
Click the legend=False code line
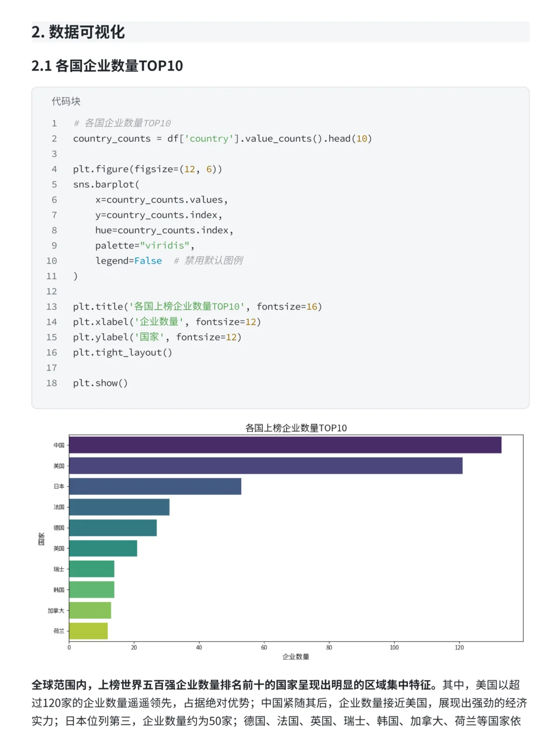[129, 260]
